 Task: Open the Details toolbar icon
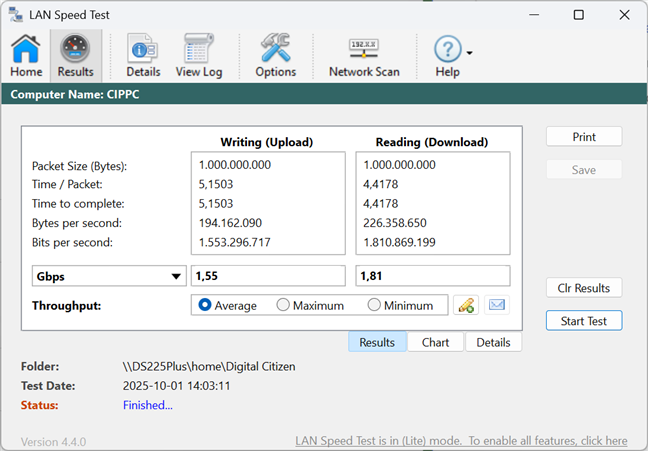pos(143,56)
